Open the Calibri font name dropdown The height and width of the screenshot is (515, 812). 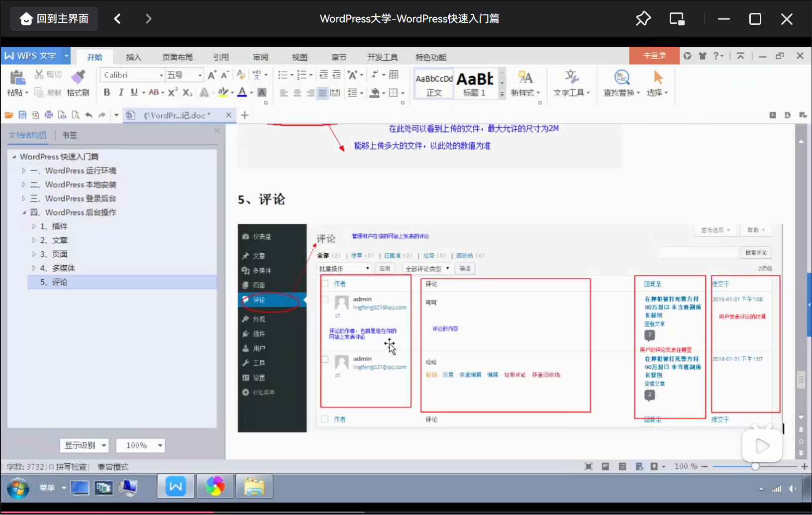(161, 75)
